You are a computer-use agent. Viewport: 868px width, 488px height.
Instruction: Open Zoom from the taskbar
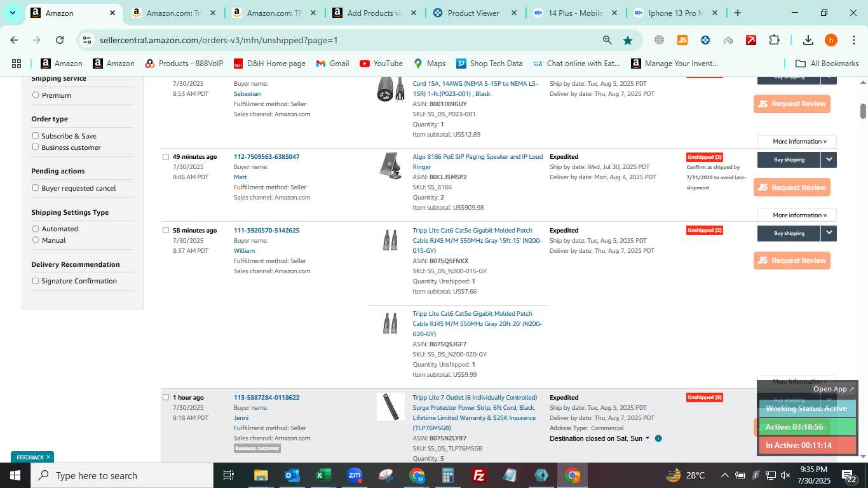[354, 475]
